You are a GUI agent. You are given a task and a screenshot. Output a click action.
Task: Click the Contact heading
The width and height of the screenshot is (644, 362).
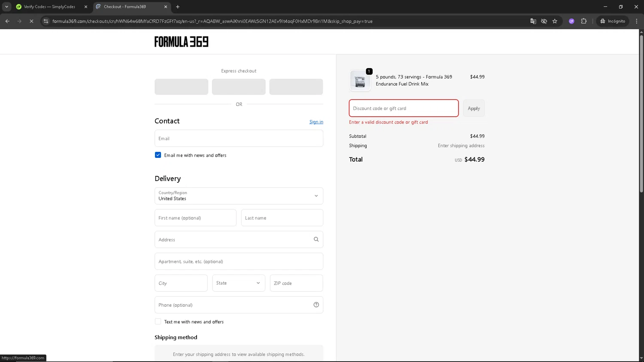coord(167,121)
